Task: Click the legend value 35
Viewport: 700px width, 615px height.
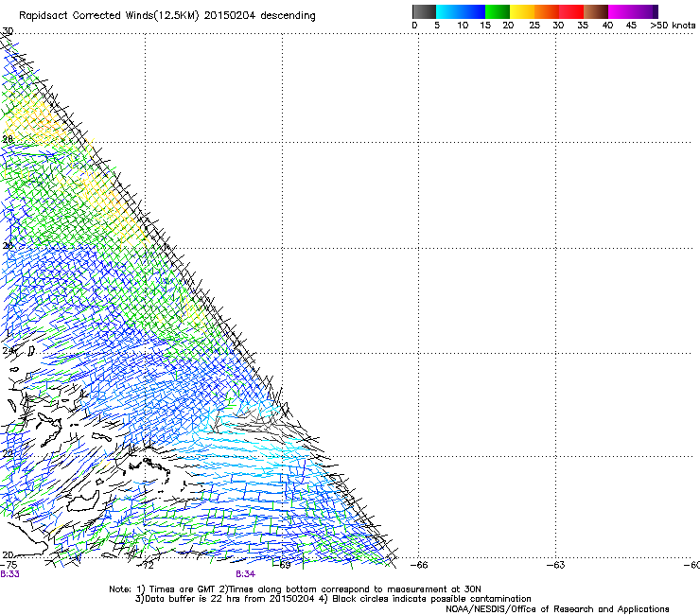Action: point(583,26)
